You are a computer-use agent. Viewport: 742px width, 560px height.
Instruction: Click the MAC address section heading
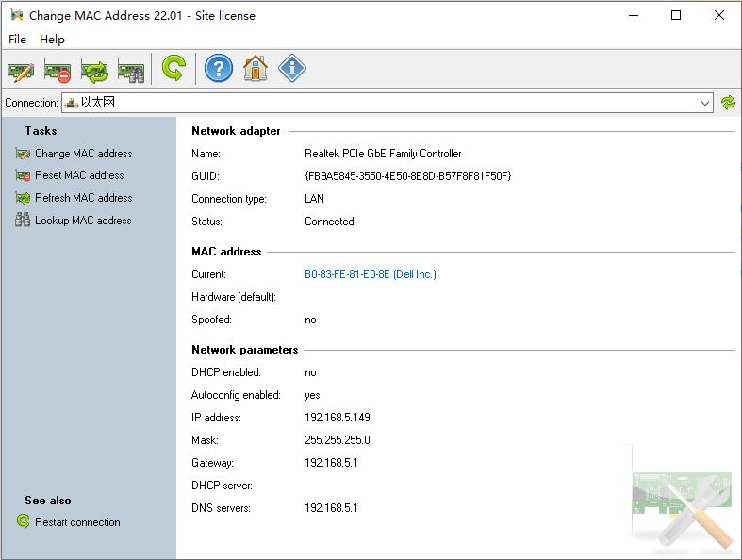coord(226,252)
